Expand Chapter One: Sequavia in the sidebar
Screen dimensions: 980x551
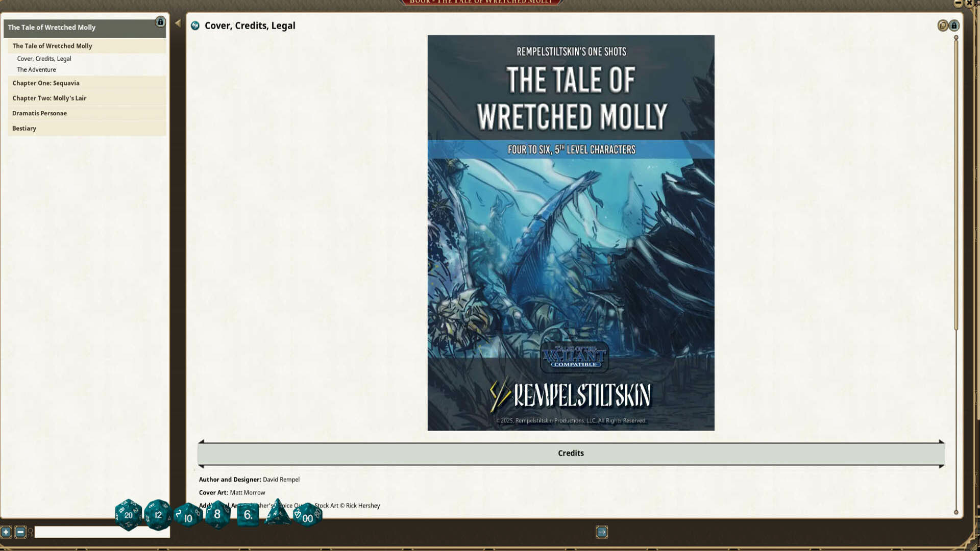46,83
